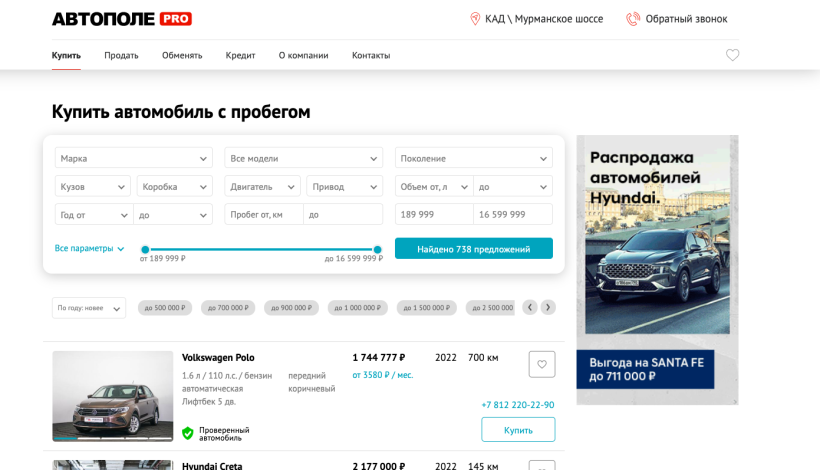Go to the Обменять menu item

coord(182,55)
